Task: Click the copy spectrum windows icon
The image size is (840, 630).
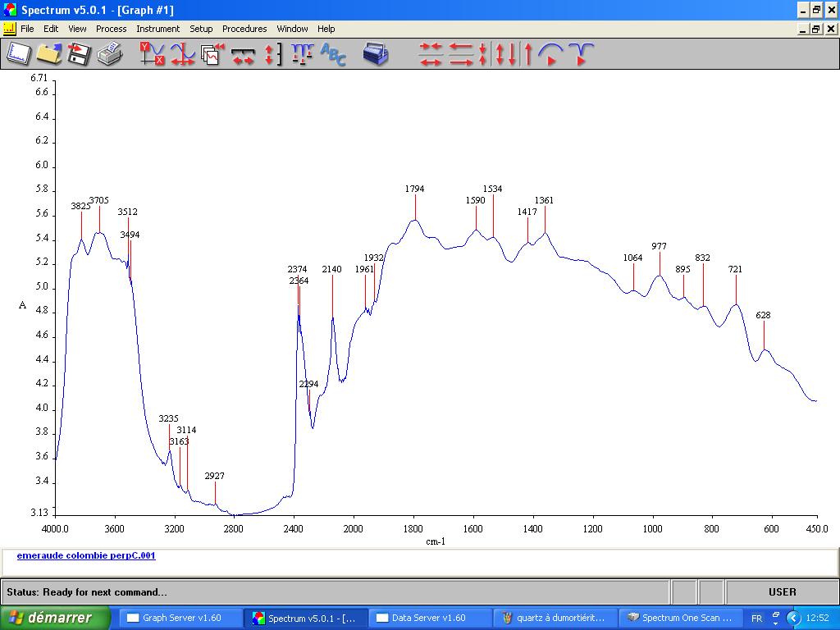Action: point(212,54)
